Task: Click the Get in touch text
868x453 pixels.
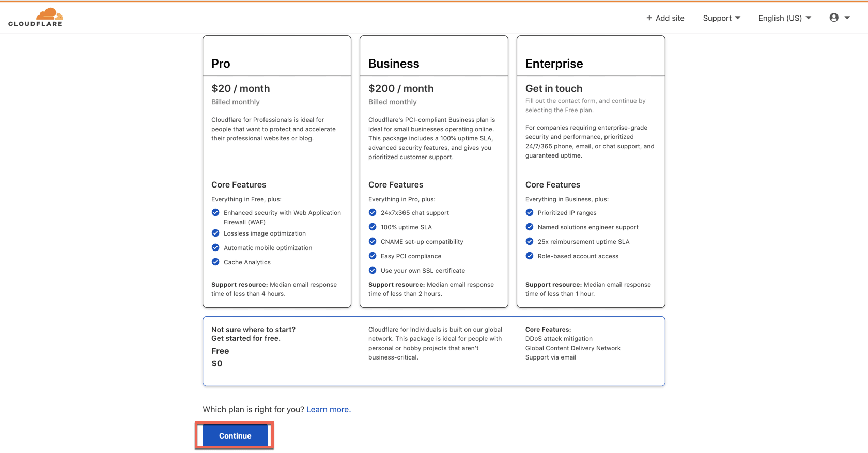Action: coord(554,88)
